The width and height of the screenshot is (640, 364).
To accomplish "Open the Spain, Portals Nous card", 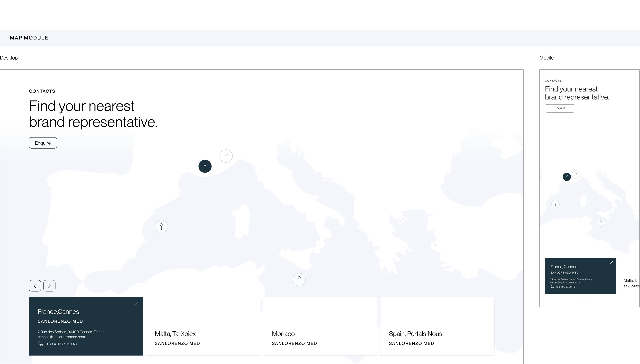I will 437,326.
